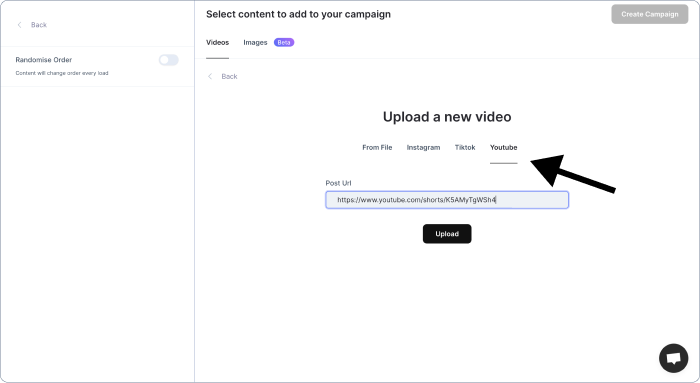This screenshot has height=383, width=700.
Task: Click the 'Upload a new video' heading
Action: 447,117
